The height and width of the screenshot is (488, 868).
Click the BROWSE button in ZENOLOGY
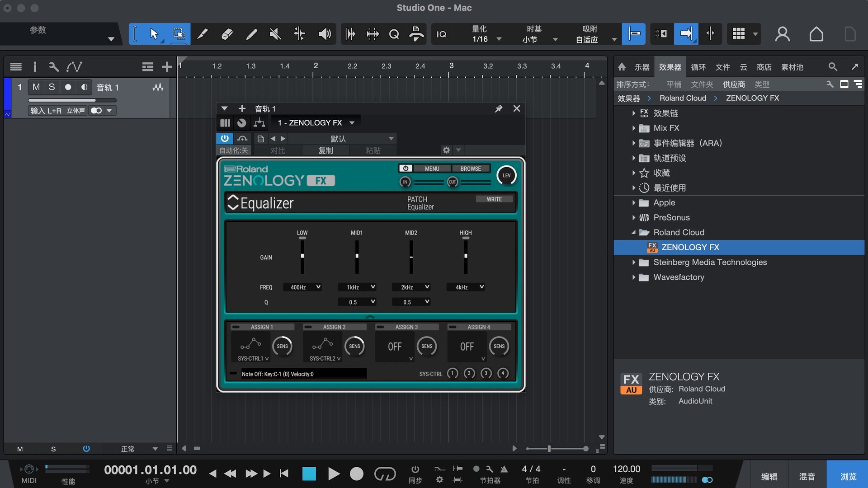(x=471, y=169)
